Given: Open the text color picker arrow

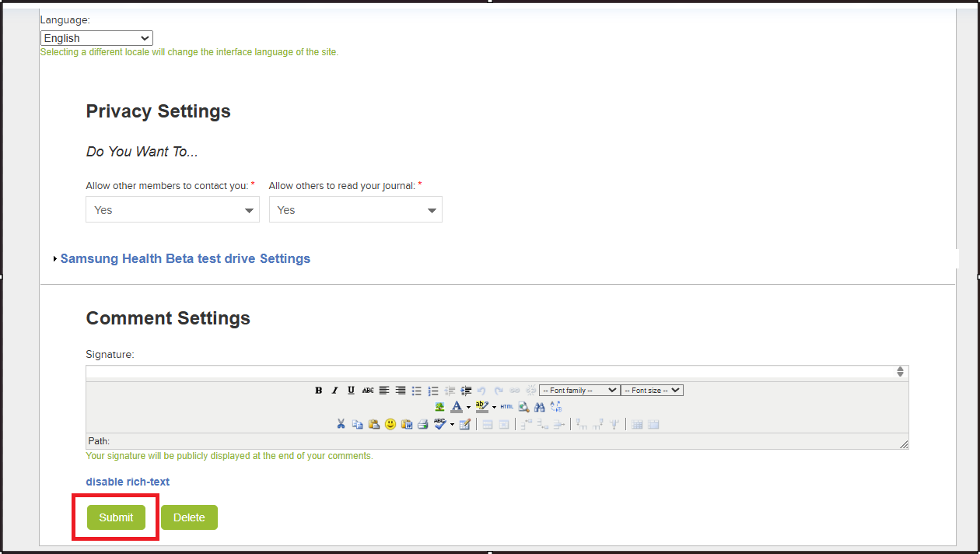Looking at the screenshot, I should coord(468,408).
